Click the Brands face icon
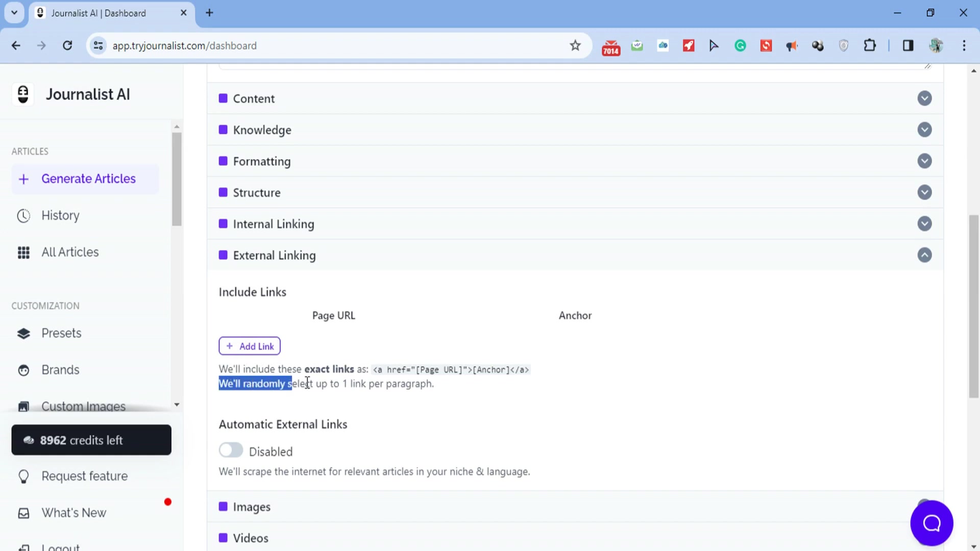The height and width of the screenshot is (551, 980). 23,370
